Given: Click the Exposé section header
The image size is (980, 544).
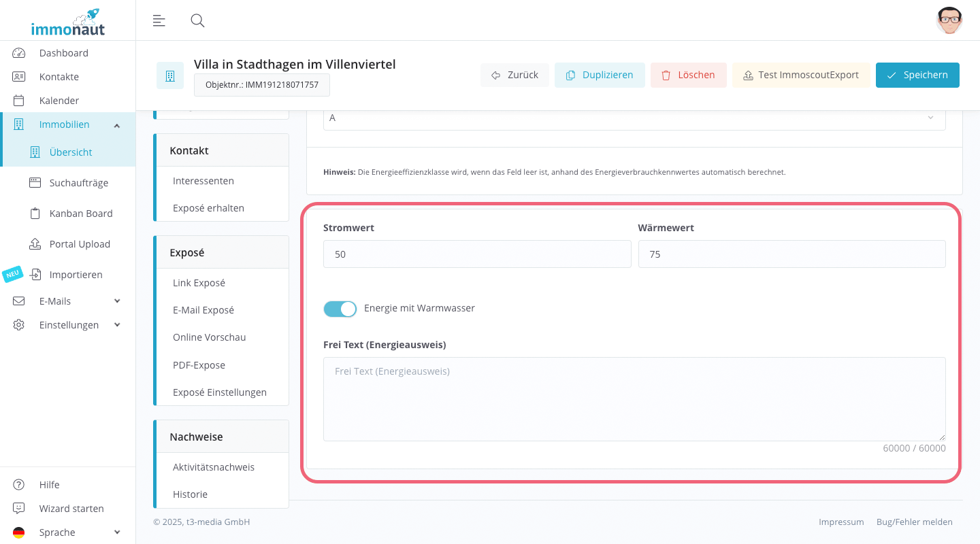Looking at the screenshot, I should pos(223,252).
